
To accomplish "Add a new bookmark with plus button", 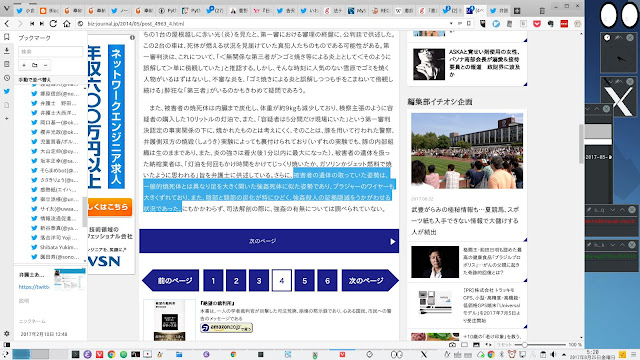I will [x=24, y=65].
